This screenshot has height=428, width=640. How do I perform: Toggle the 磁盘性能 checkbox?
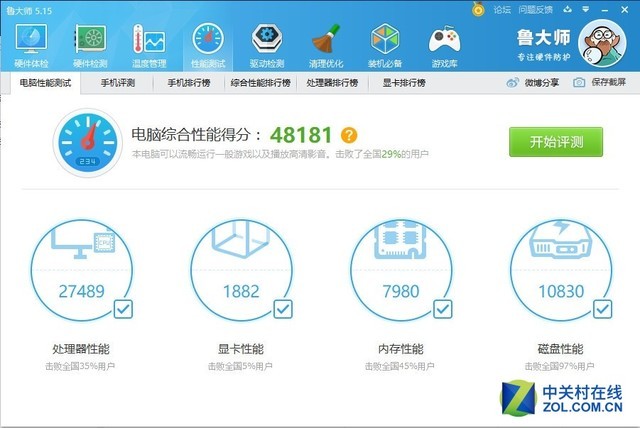[x=603, y=309]
